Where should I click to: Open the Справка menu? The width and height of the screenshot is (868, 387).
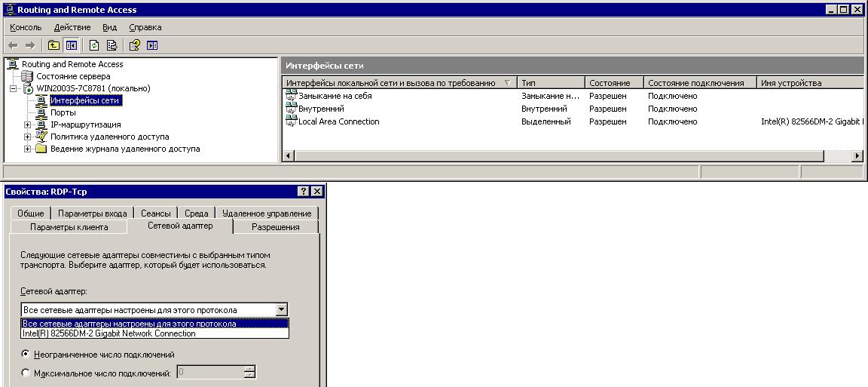click(x=145, y=27)
